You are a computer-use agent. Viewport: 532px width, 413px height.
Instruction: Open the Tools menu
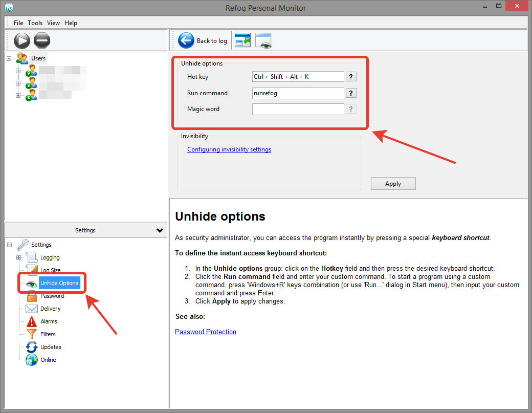35,23
